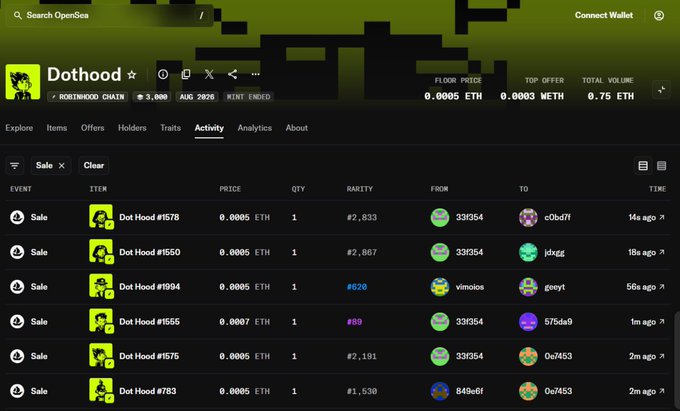Image resolution: width=680 pixels, height=411 pixels.
Task: Open 56s ago transaction link
Action: [x=645, y=287]
